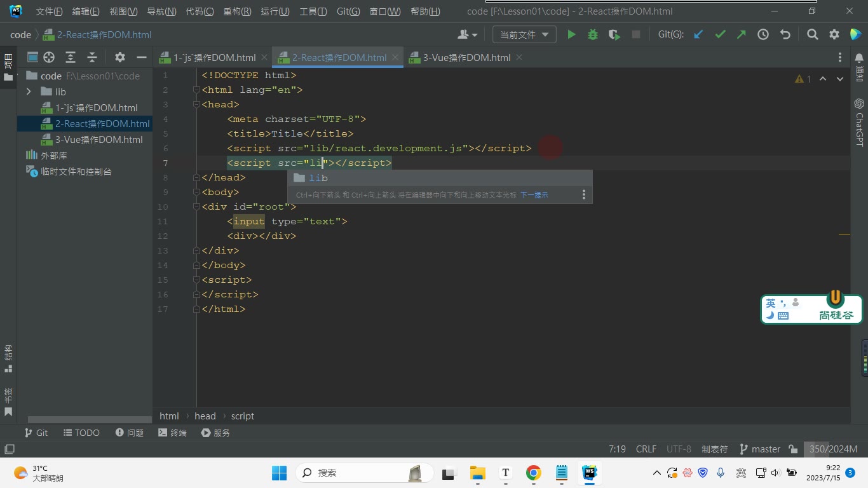Select 3-Vue操作DOM.html in the project tree
This screenshot has width=868, height=488.
pos(98,139)
